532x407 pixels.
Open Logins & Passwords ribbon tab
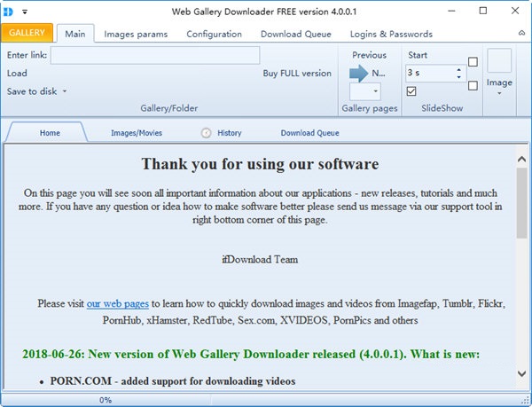pos(391,35)
